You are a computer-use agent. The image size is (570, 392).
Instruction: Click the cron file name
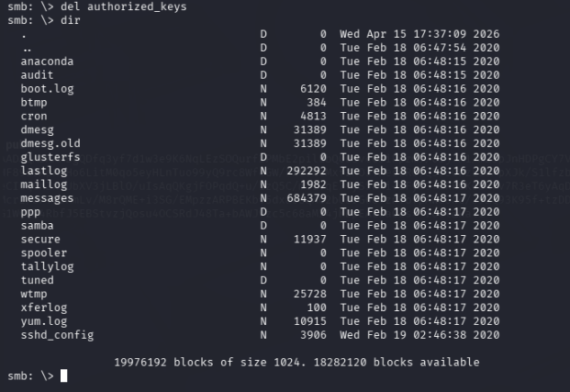(33, 117)
